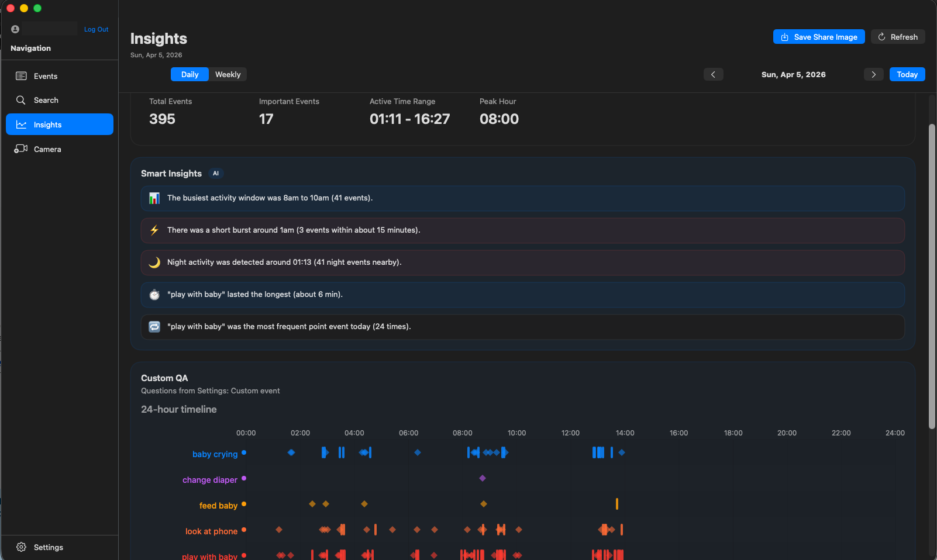This screenshot has height=560, width=937.
Task: Select the most frequent point event insight
Action: pyautogui.click(x=523, y=327)
